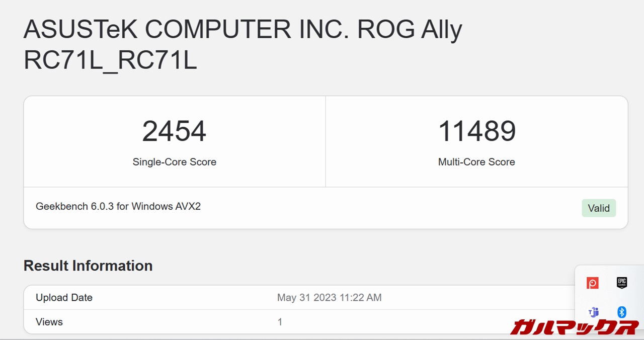Screen dimensions: 644x340
Task: Click the word COMPUTER in the title
Action: pyautogui.click(x=218, y=30)
